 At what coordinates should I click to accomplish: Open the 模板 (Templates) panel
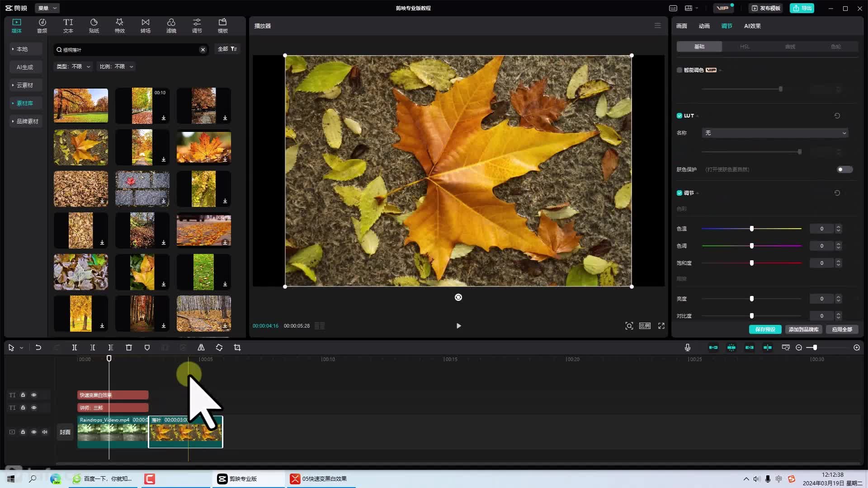(222, 26)
